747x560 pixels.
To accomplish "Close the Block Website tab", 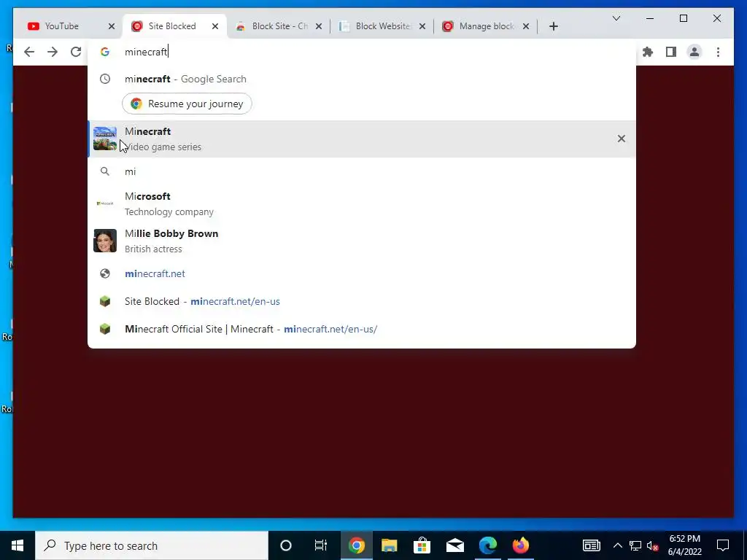I will point(422,26).
